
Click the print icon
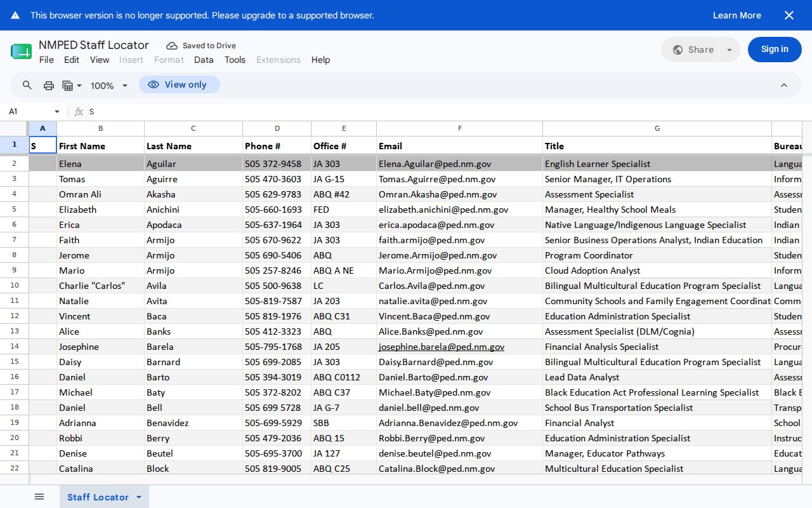(x=48, y=85)
